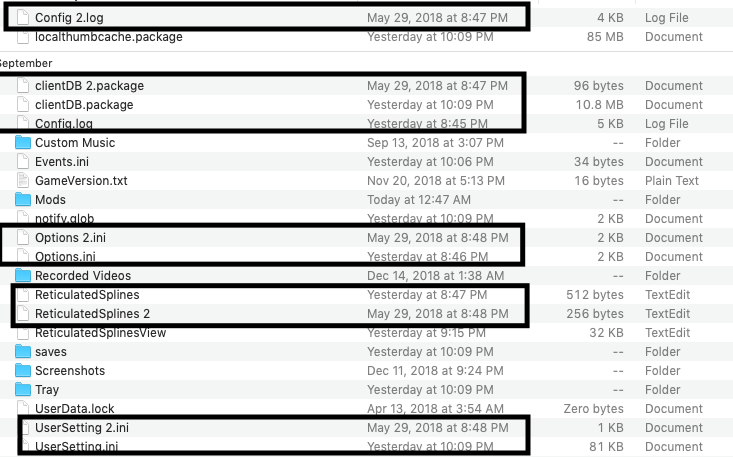The image size is (733, 457).
Task: Click the clientDB.package file name
Action: [x=84, y=105]
